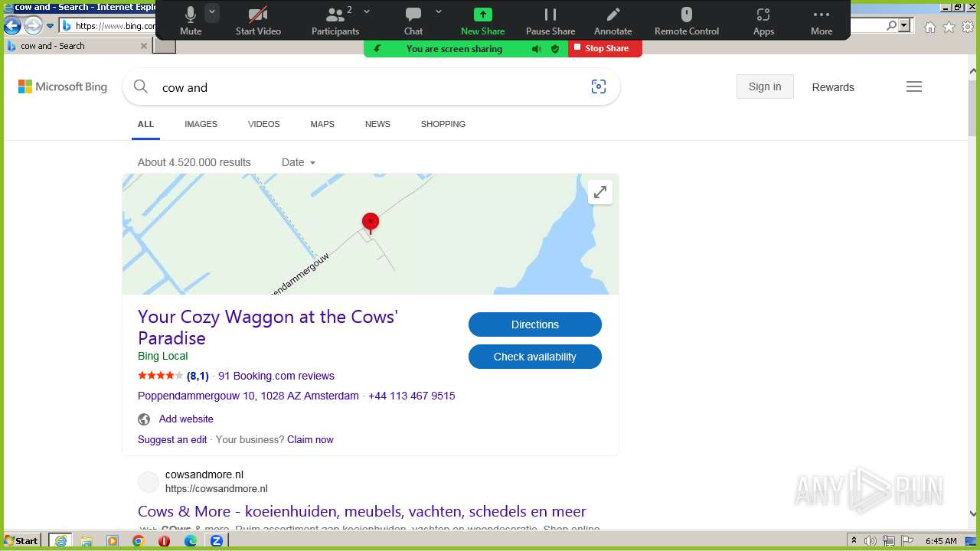The height and width of the screenshot is (551, 980).
Task: Close the 'cow and - Search' tab
Action: coord(143,46)
